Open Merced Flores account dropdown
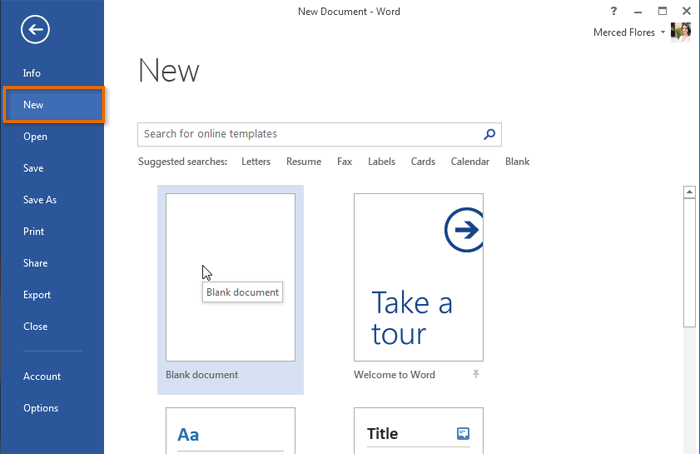The width and height of the screenshot is (700, 454). point(663,33)
